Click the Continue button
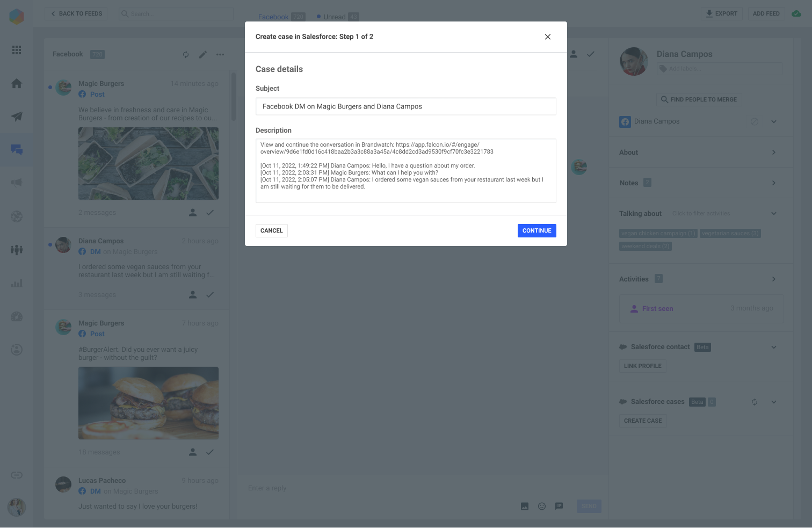 click(x=537, y=230)
